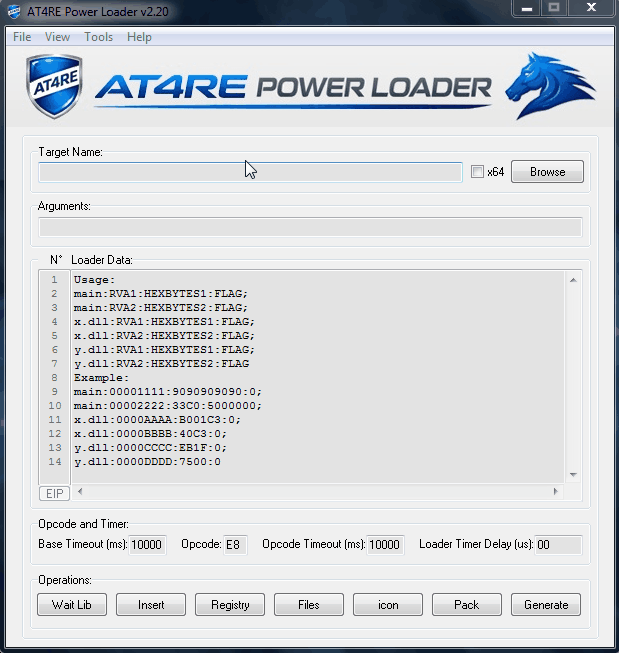Click the EIP button below loader data
Viewport: 619px width, 653px height.
click(x=54, y=493)
